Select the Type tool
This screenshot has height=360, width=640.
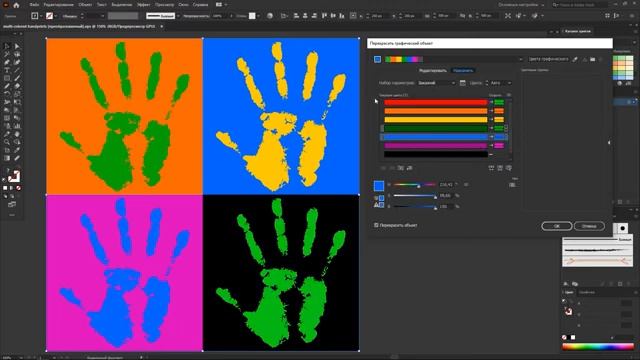tap(7, 70)
